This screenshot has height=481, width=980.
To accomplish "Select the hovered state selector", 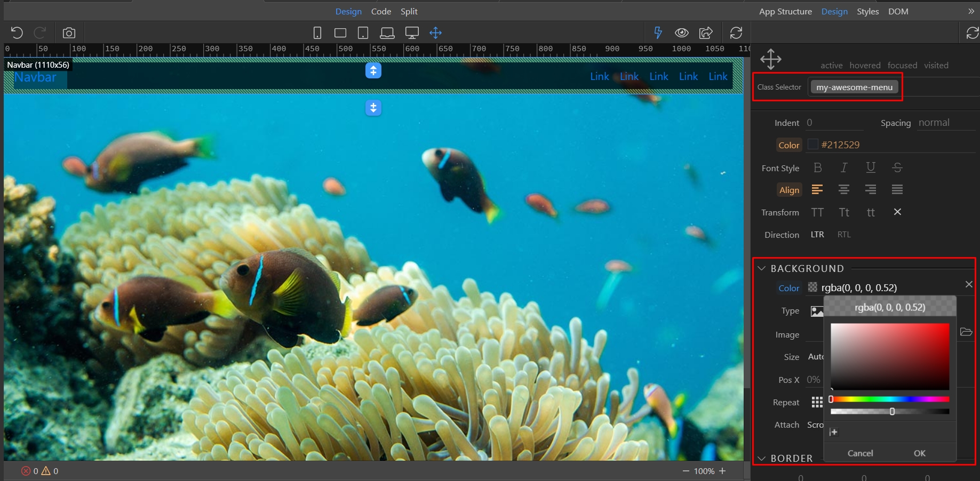I will point(865,66).
